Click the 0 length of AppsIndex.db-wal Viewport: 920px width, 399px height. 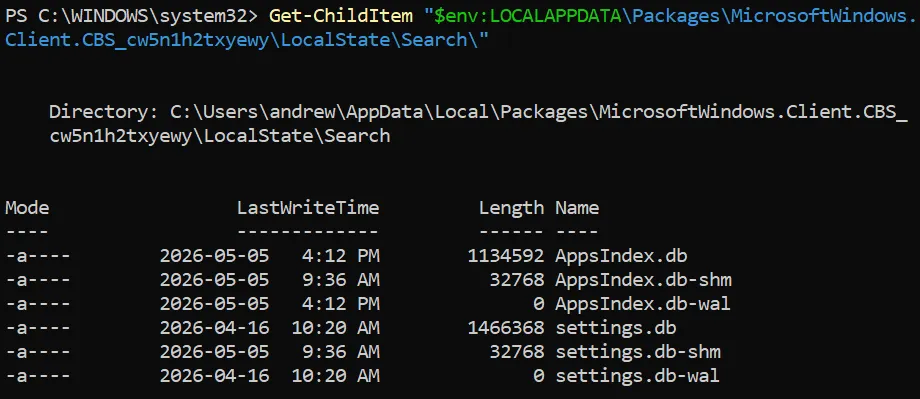coord(539,304)
